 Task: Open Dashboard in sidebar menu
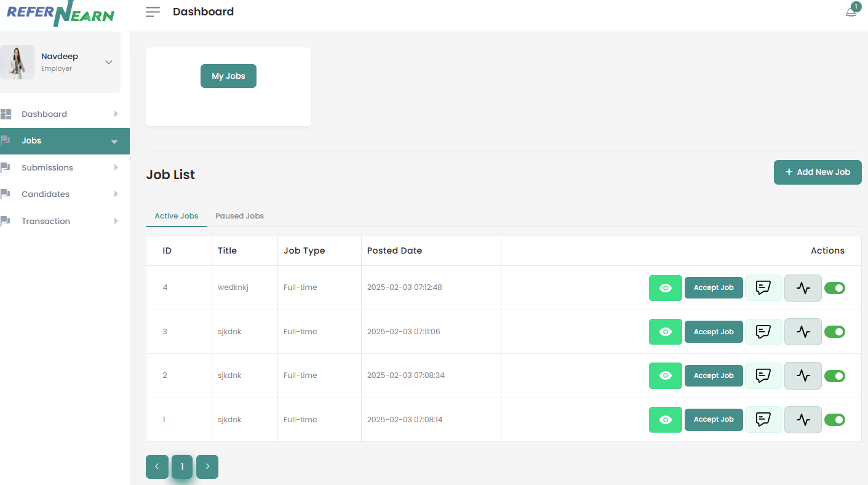pos(65,114)
